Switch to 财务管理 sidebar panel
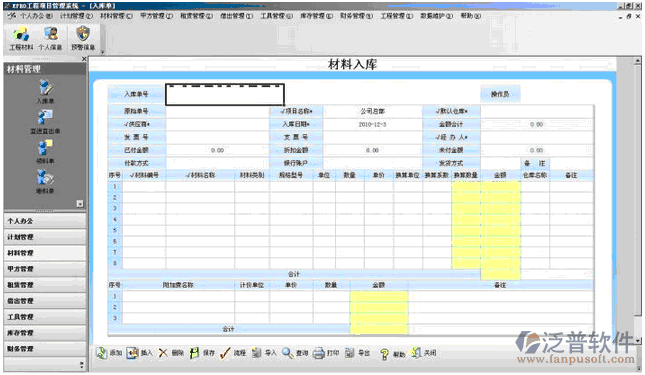The height and width of the screenshot is (375, 645). point(45,349)
